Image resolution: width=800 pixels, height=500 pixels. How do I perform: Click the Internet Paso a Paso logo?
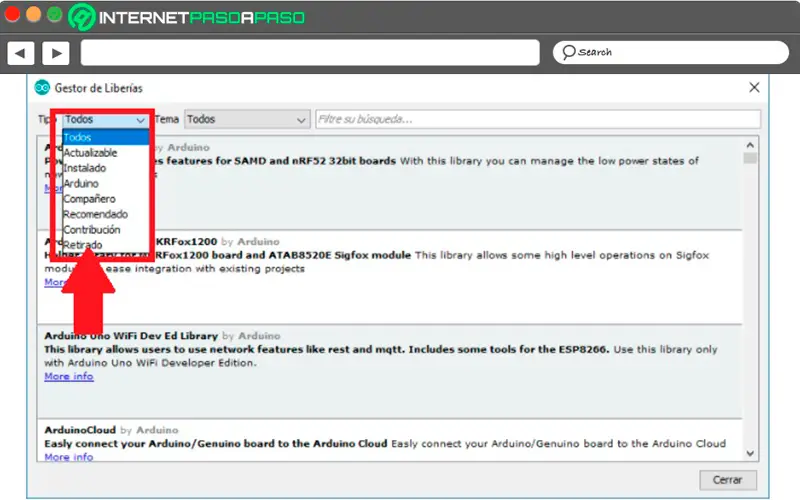[x=186, y=17]
